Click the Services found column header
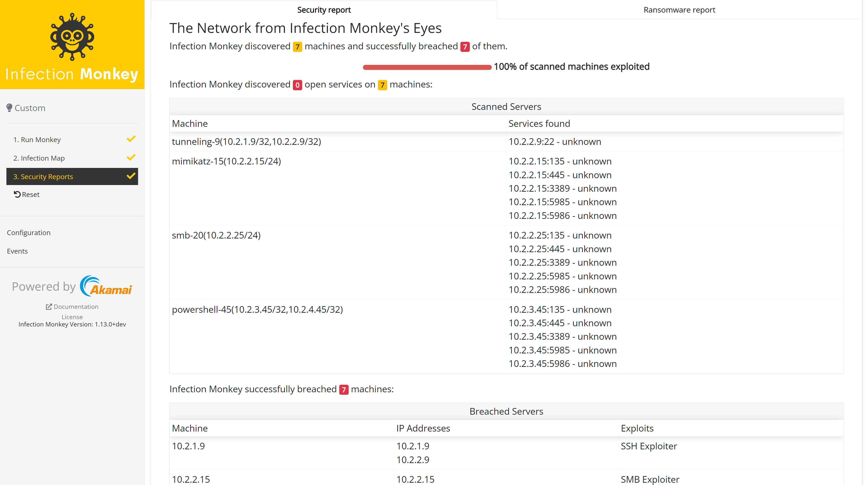The width and height of the screenshot is (868, 485). 539,124
